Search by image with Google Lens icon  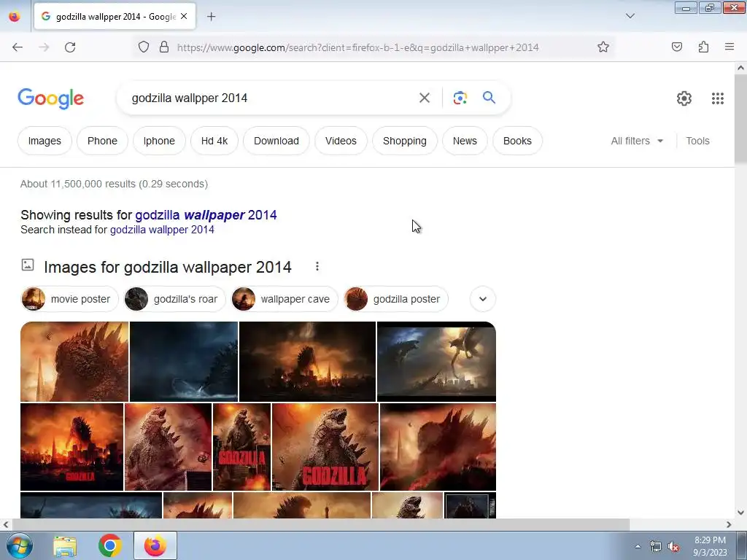pos(460,98)
